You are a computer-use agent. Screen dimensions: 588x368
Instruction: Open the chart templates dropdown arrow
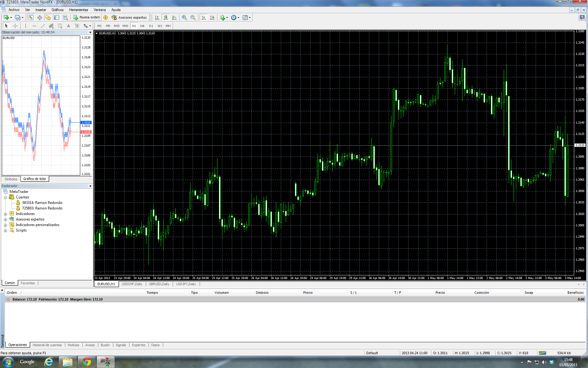click(250, 17)
